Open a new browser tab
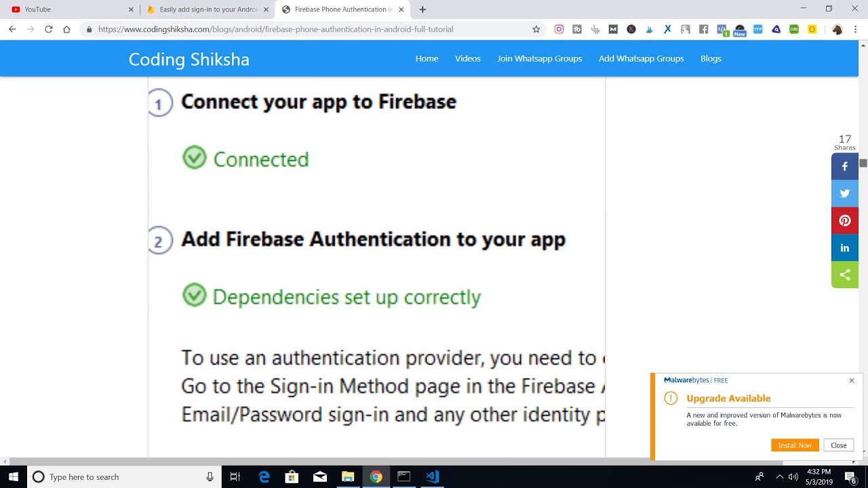Viewport: 868px width, 488px height. click(x=422, y=9)
